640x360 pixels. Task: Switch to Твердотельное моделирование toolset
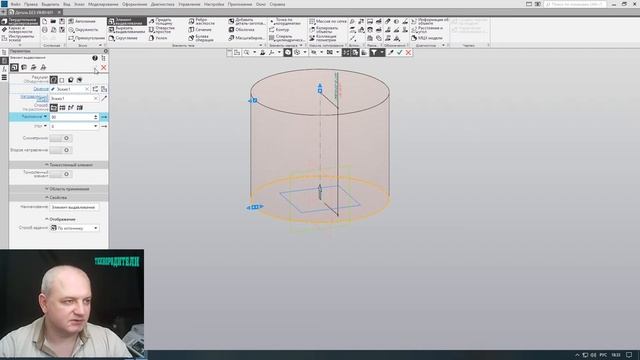(x=20, y=21)
